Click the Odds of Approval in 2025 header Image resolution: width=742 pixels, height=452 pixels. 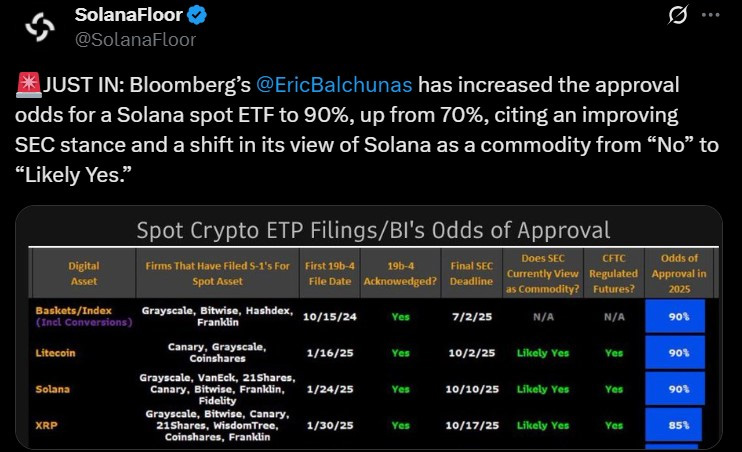[x=679, y=274]
